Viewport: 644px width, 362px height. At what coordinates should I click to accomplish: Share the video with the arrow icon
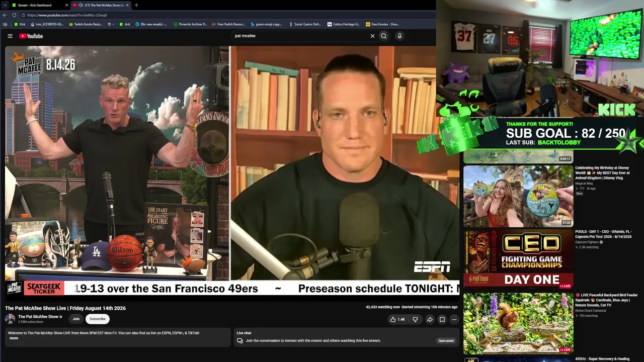point(430,319)
